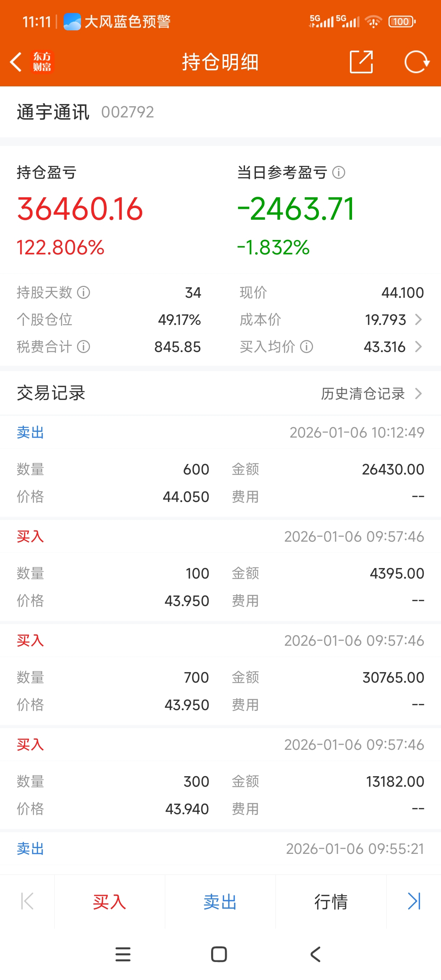The width and height of the screenshot is (441, 980).
Task: Tap 买入 in bottom bar
Action: 110,902
